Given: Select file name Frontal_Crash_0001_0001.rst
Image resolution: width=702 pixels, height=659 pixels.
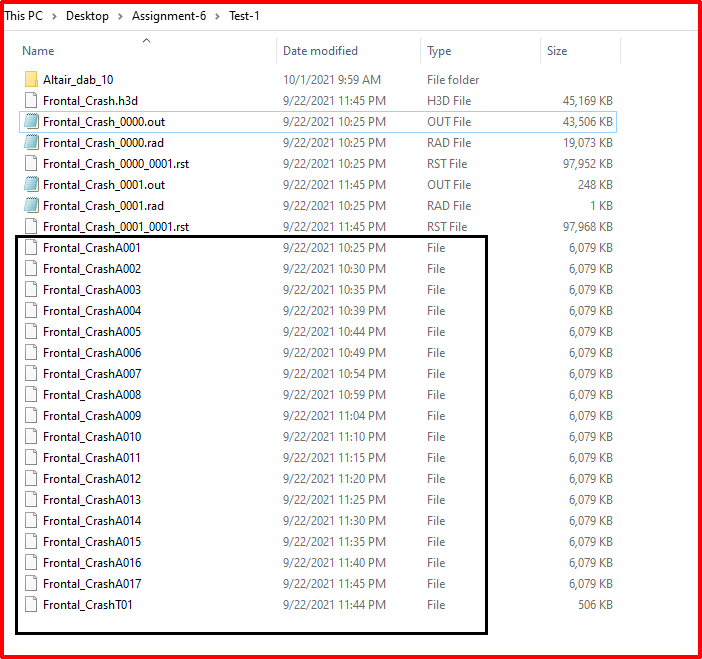Looking at the screenshot, I should 116,227.
